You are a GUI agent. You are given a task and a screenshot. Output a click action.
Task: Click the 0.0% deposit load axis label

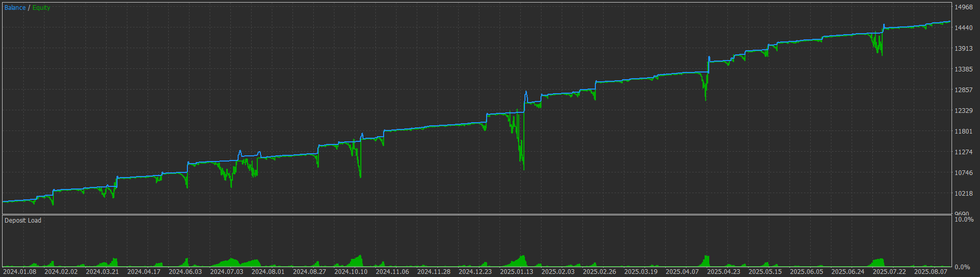point(962,267)
